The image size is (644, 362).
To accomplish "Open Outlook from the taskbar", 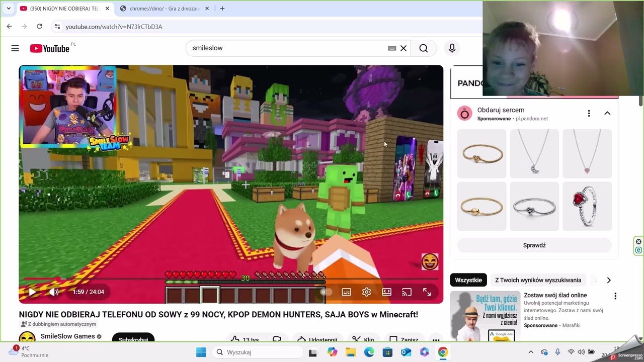I will click(406, 352).
